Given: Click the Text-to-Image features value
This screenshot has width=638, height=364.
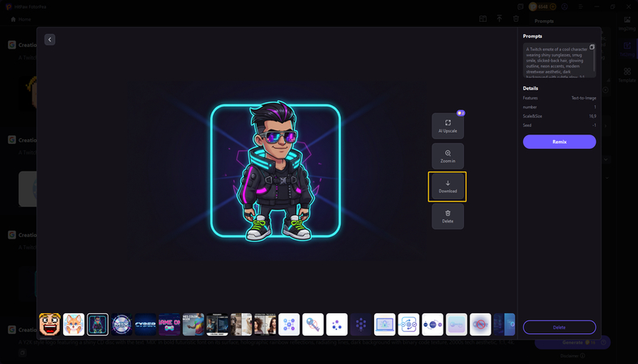Looking at the screenshot, I should (x=584, y=98).
